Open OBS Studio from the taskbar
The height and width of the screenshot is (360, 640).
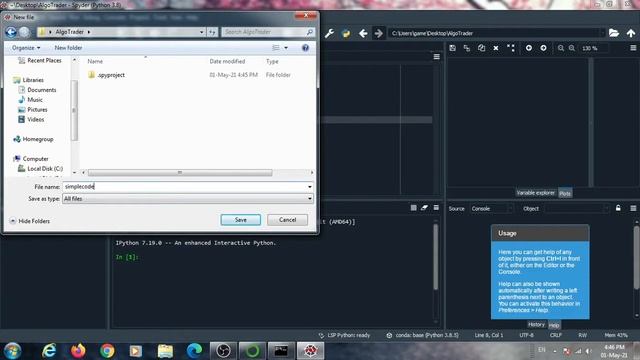(223, 351)
